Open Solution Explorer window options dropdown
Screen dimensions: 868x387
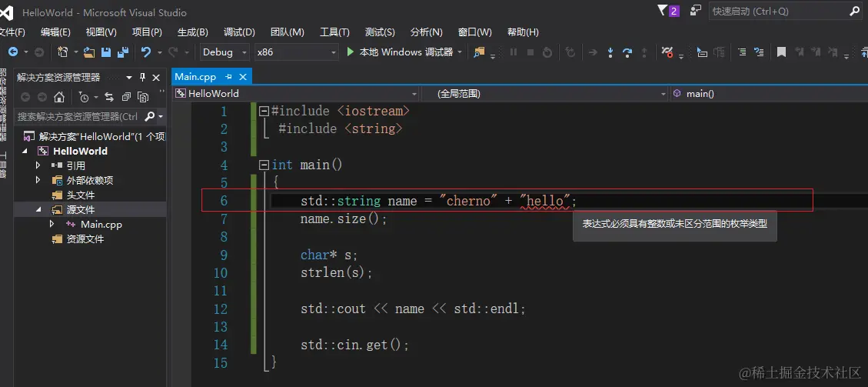pyautogui.click(x=129, y=78)
